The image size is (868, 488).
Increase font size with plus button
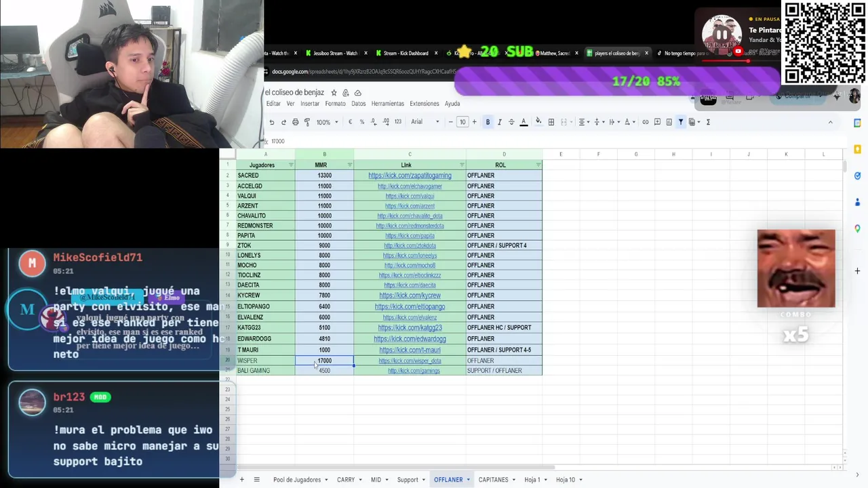tap(474, 122)
